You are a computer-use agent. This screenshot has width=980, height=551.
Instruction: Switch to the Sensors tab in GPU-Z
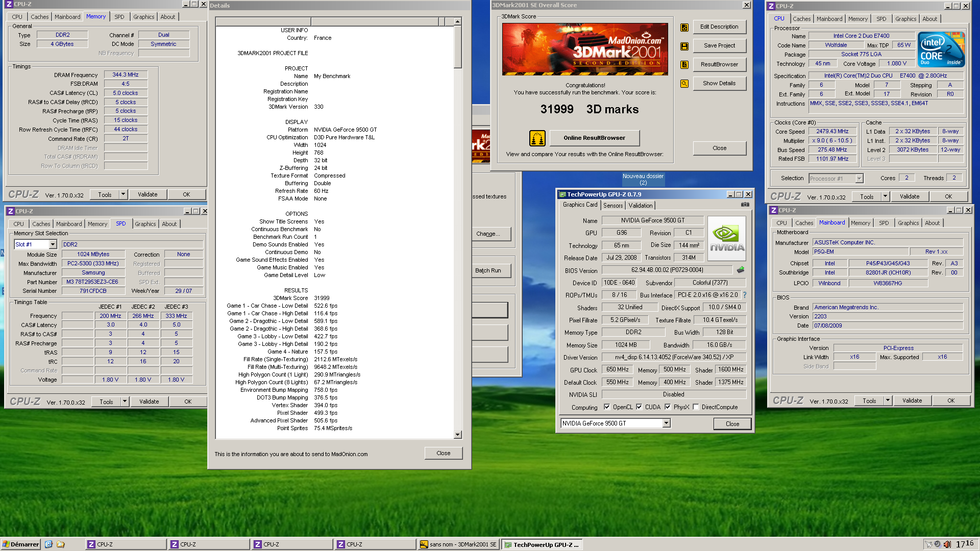[x=613, y=206]
